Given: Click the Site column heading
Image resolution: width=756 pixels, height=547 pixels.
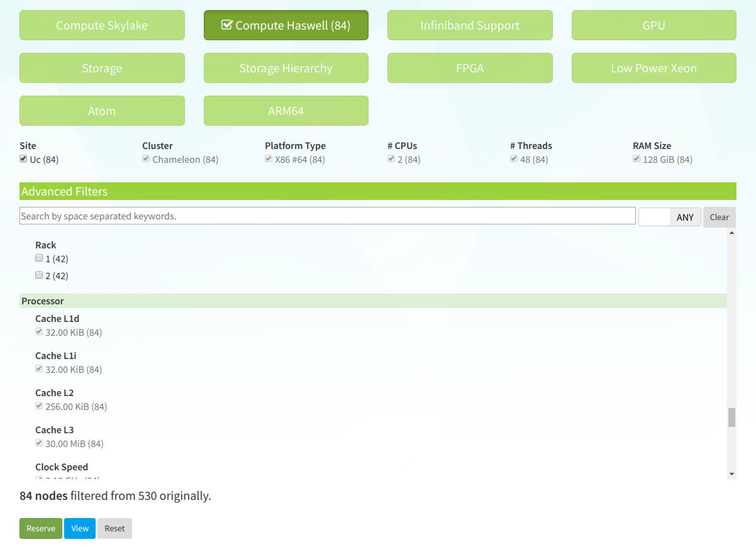Looking at the screenshot, I should (28, 145).
